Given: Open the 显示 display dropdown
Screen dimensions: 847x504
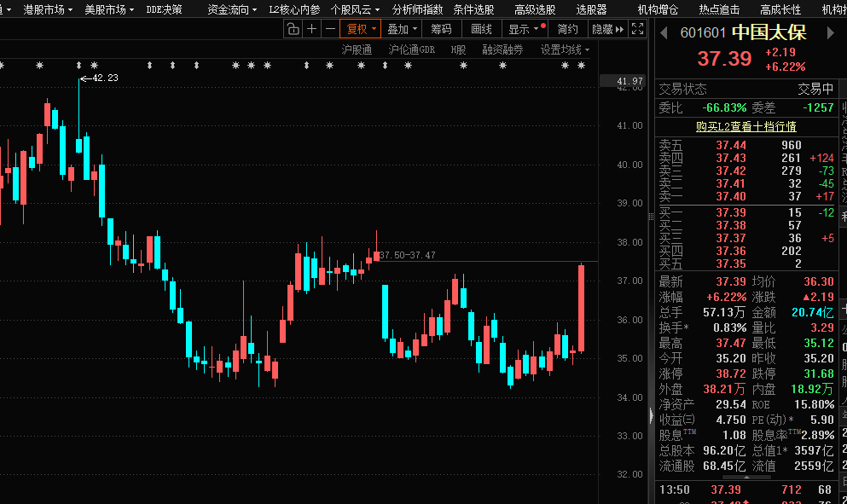Looking at the screenshot, I should tap(524, 29).
